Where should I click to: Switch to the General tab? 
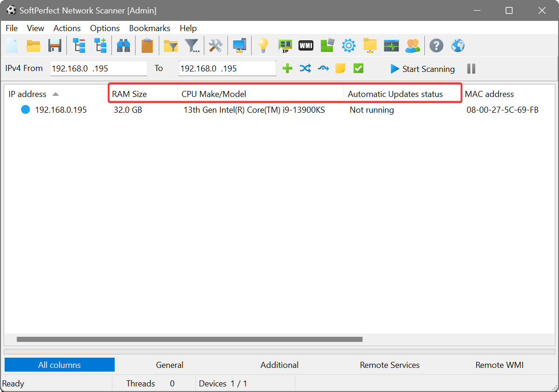169,365
